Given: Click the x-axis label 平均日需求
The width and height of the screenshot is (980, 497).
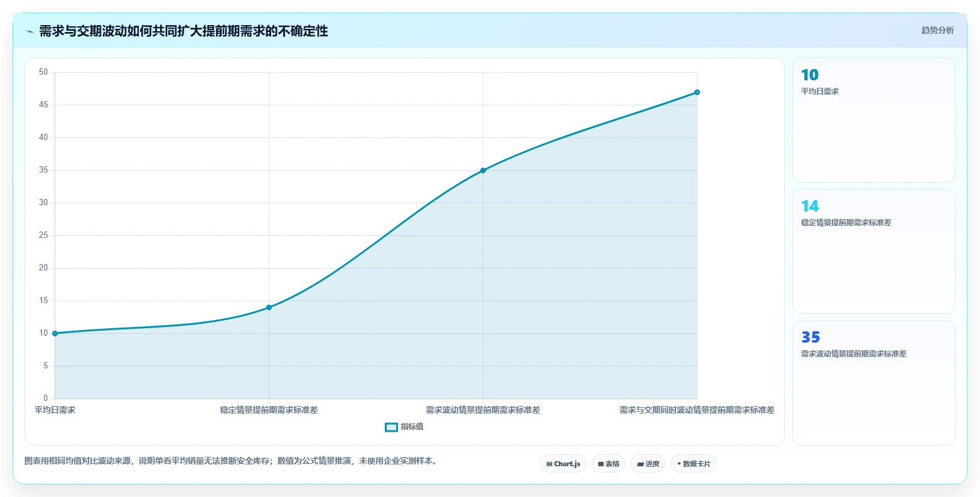Looking at the screenshot, I should pos(55,410).
